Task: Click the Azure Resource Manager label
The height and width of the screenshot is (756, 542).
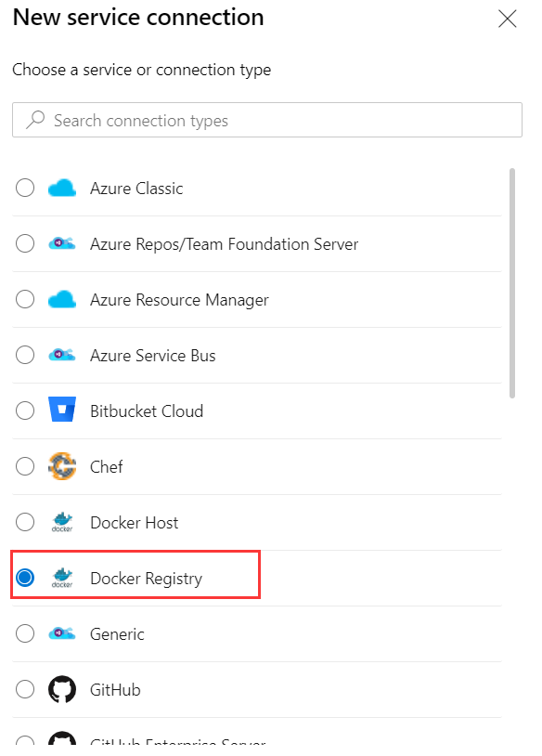Action: coord(179,300)
